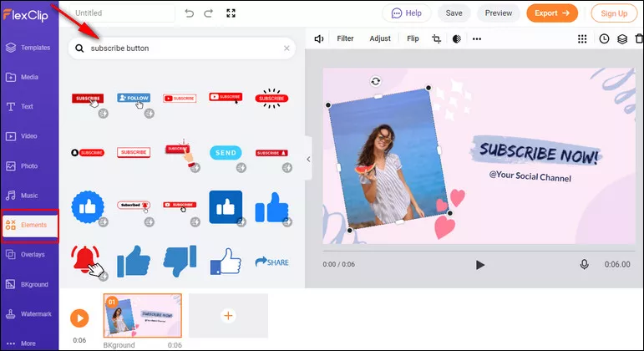Viewport: 644px width, 351px height.
Task: Open the More sidebar menu
Action: pyautogui.click(x=21, y=343)
